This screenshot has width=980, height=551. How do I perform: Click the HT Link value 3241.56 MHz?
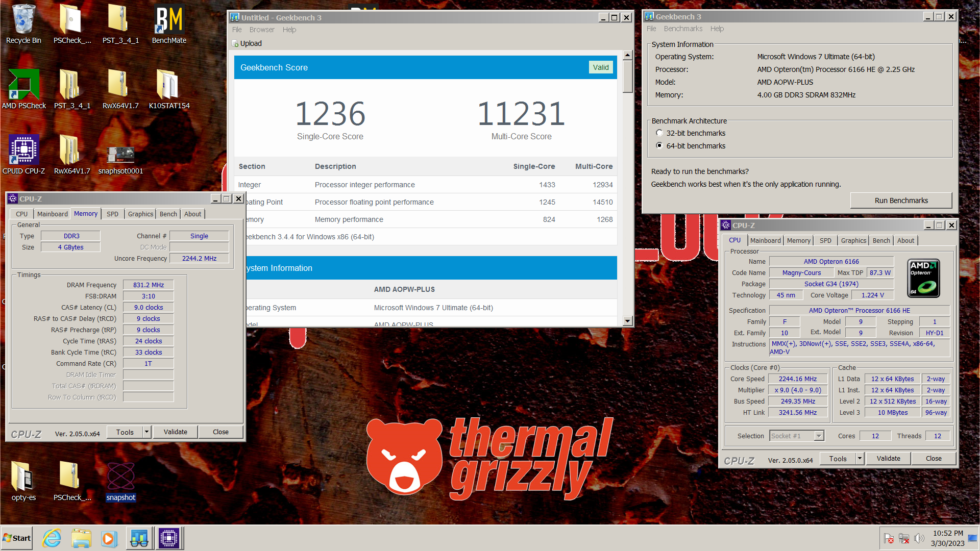798,413
